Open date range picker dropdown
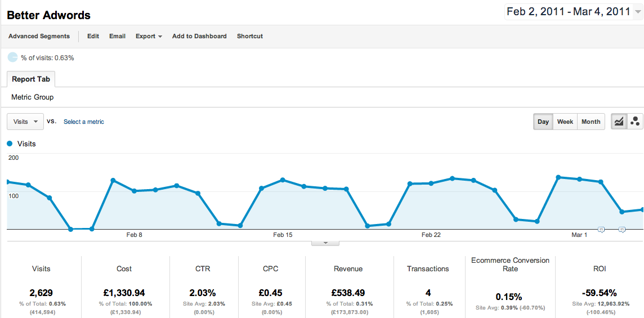Screen dimensions: 644x318 (574, 12)
